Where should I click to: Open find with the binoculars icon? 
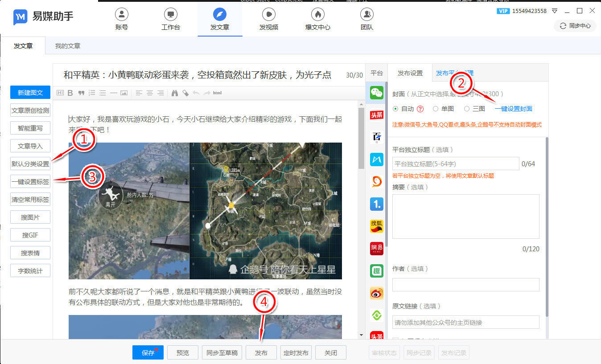click(x=175, y=93)
